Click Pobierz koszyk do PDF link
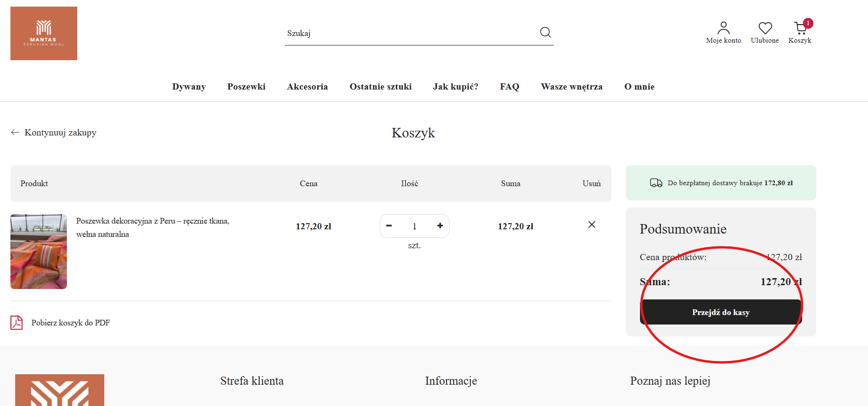Image resolution: width=868 pixels, height=406 pixels. click(71, 323)
